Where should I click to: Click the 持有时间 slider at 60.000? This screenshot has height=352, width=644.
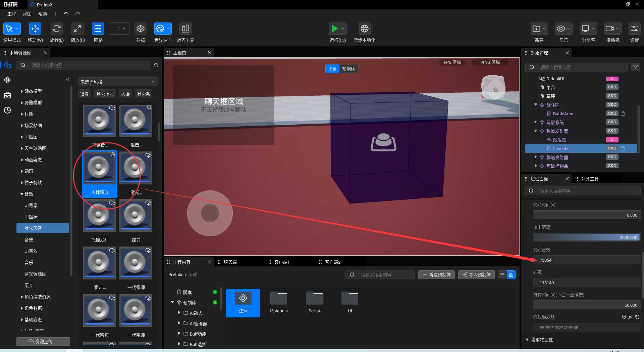point(587,305)
